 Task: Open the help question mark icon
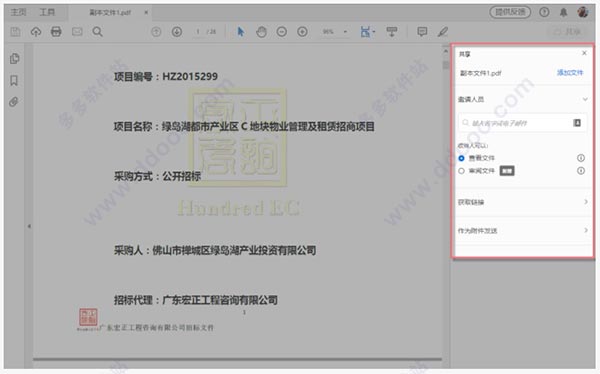[544, 12]
